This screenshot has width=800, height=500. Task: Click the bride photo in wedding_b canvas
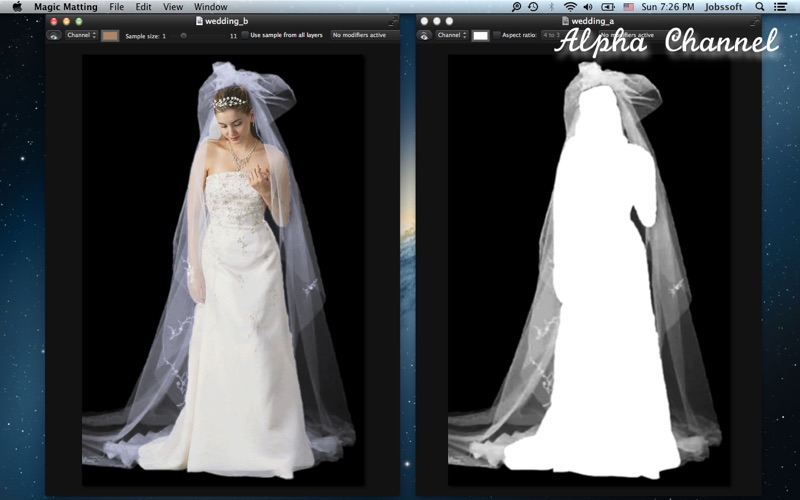223,270
